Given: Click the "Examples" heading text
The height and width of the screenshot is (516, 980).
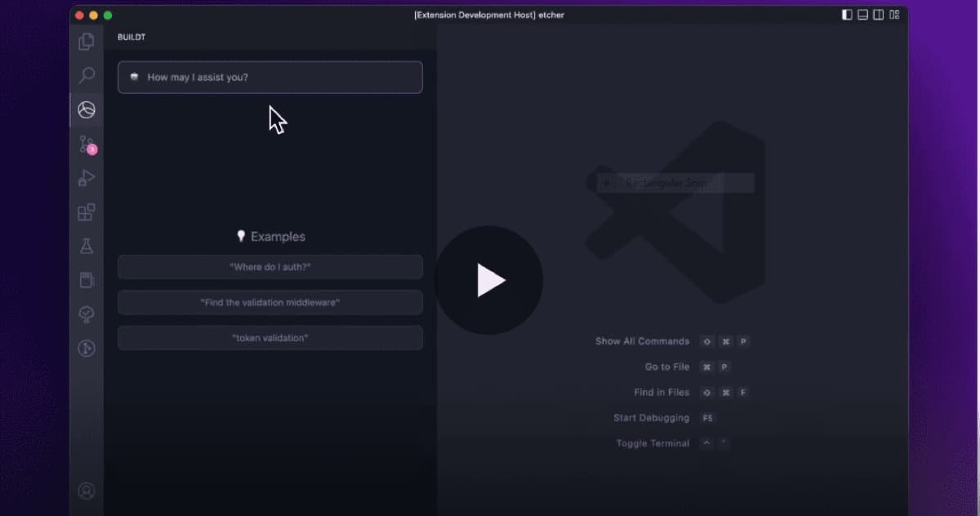Looking at the screenshot, I should point(278,237).
